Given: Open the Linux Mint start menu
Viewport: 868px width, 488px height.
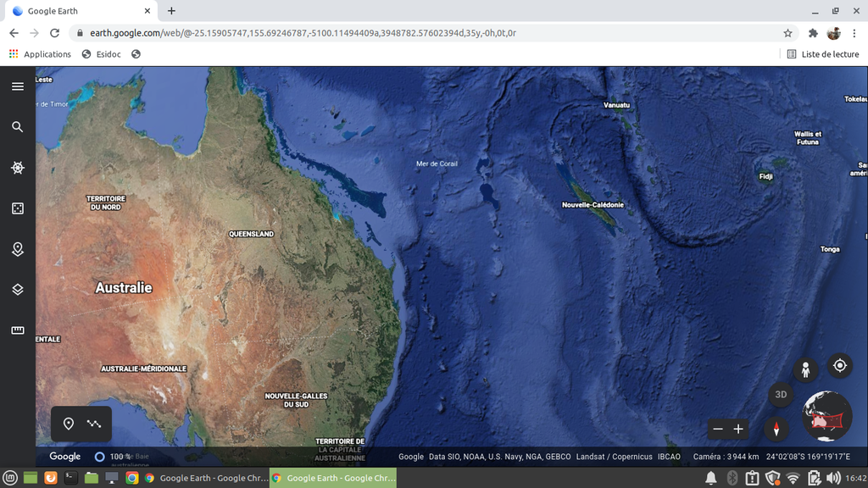Looking at the screenshot, I should tap(10, 478).
